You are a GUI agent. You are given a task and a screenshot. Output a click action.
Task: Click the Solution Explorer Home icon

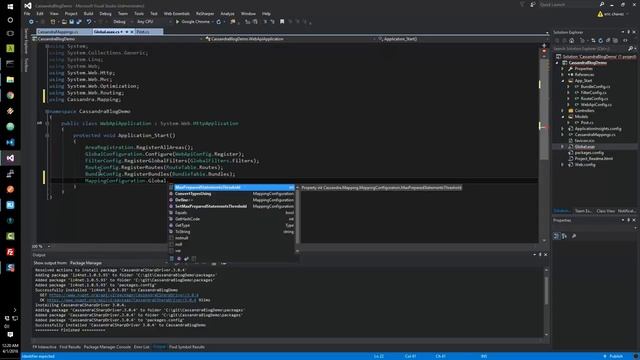click(x=571, y=40)
